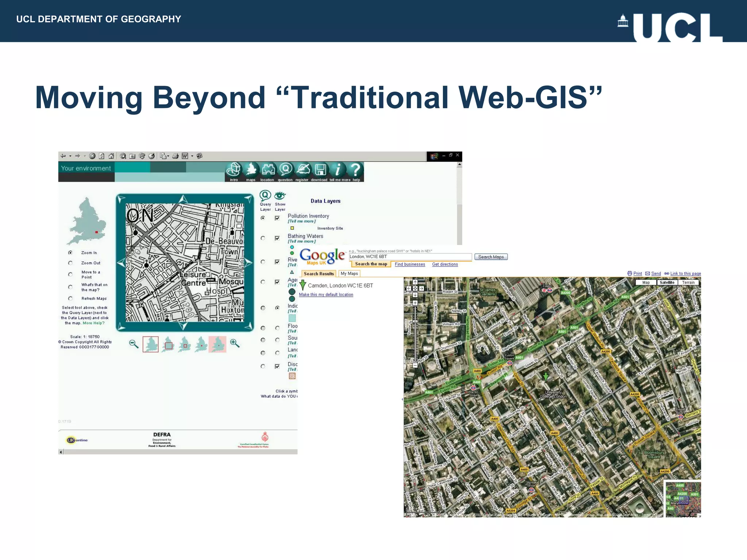Open Forward button history dropdown arrow

pyautogui.click(x=85, y=156)
